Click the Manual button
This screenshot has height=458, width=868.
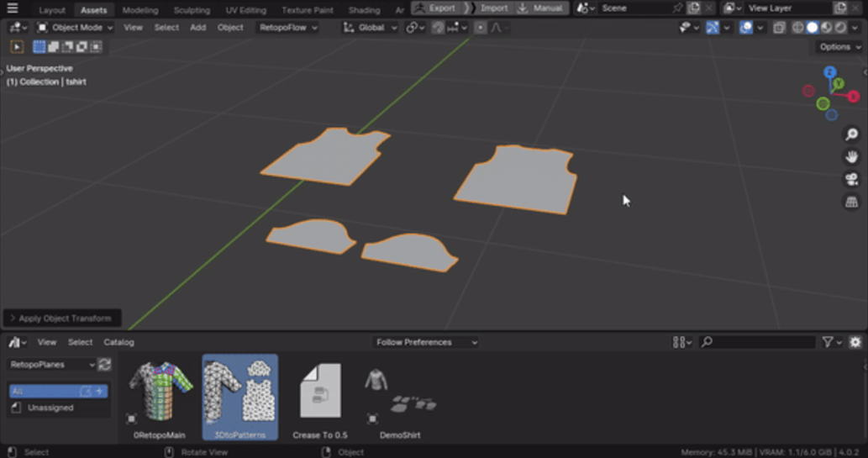tap(541, 8)
